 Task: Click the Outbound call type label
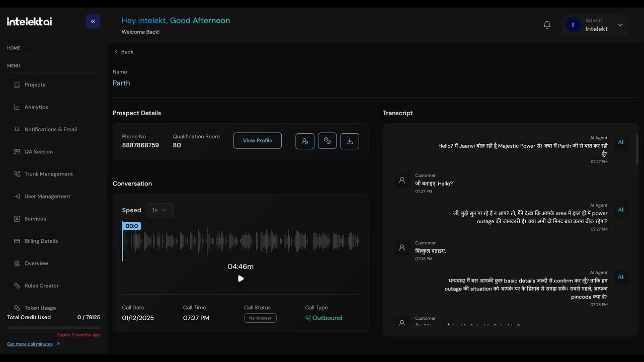327,318
